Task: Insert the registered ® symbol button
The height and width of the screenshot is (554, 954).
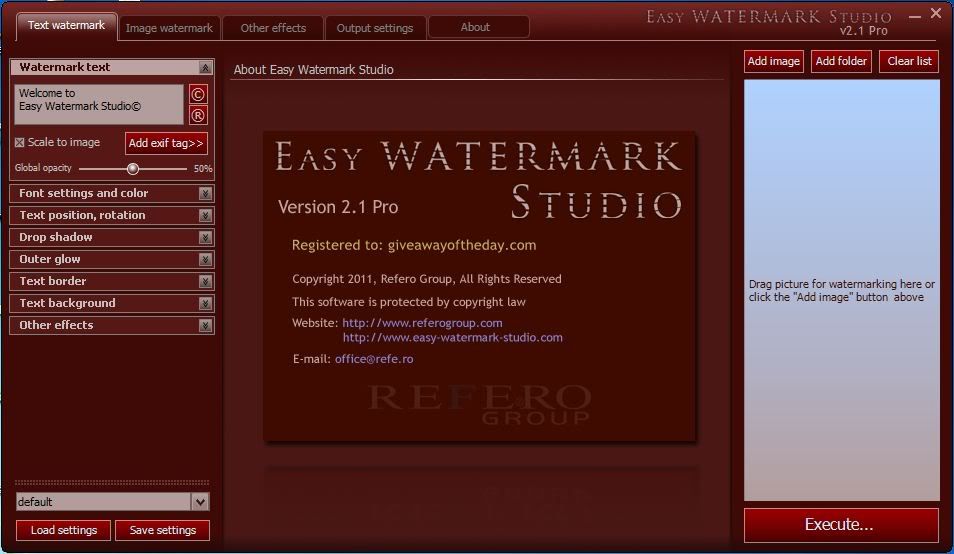Action: tap(198, 115)
